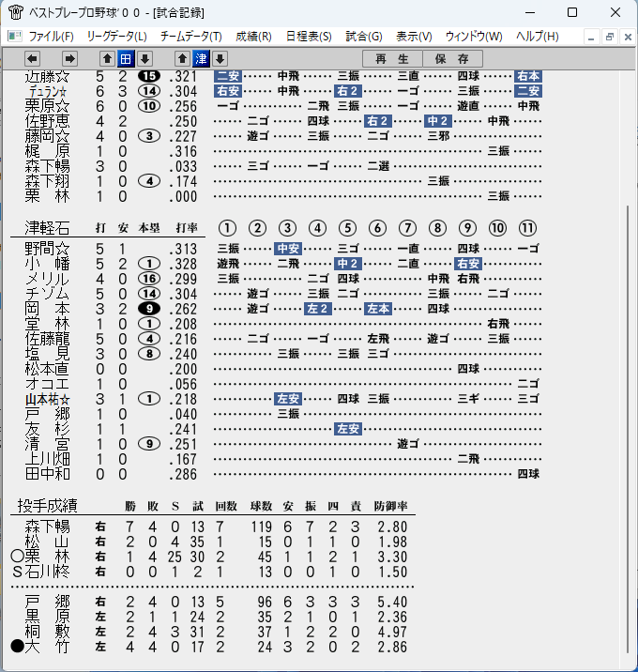This screenshot has height=672, width=638.
Task: Click the up arrow beside 津 button
Action: tap(182, 59)
